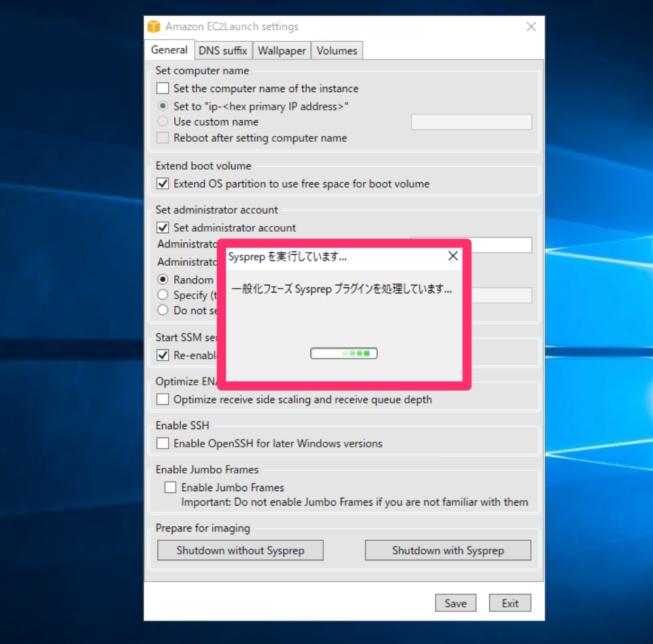Save the EC2Launch settings
The height and width of the screenshot is (644, 653).
pos(455,602)
